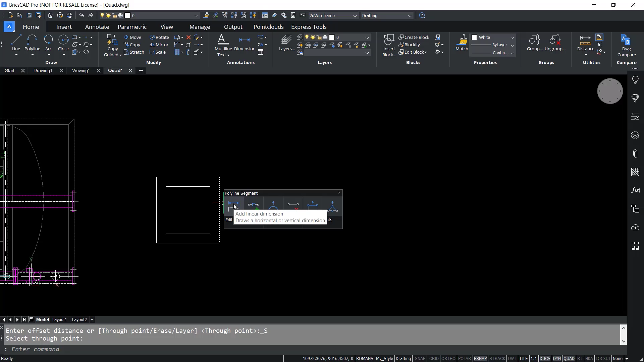Toggle ORTHO status bar button

click(x=448, y=358)
